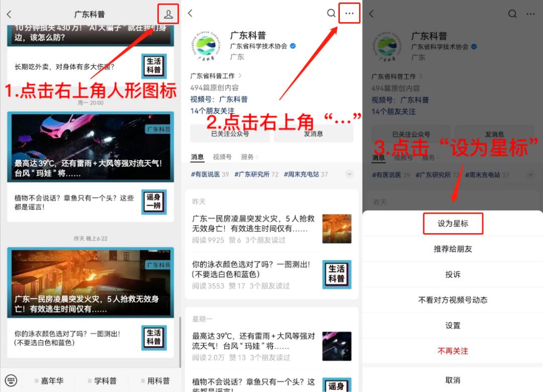Image resolution: width=543 pixels, height=392 pixels.
Task: Open the house fire article thumbnail
Action: coord(336,229)
